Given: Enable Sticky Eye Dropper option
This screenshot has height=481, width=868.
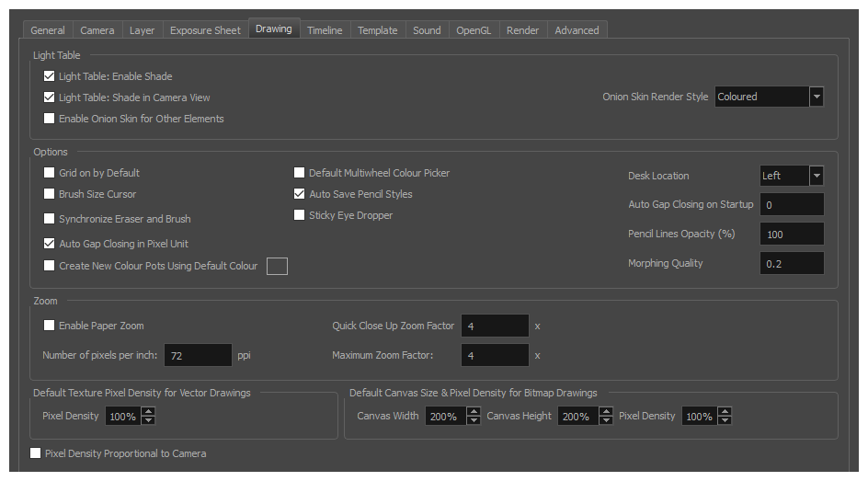Looking at the screenshot, I should [300, 215].
